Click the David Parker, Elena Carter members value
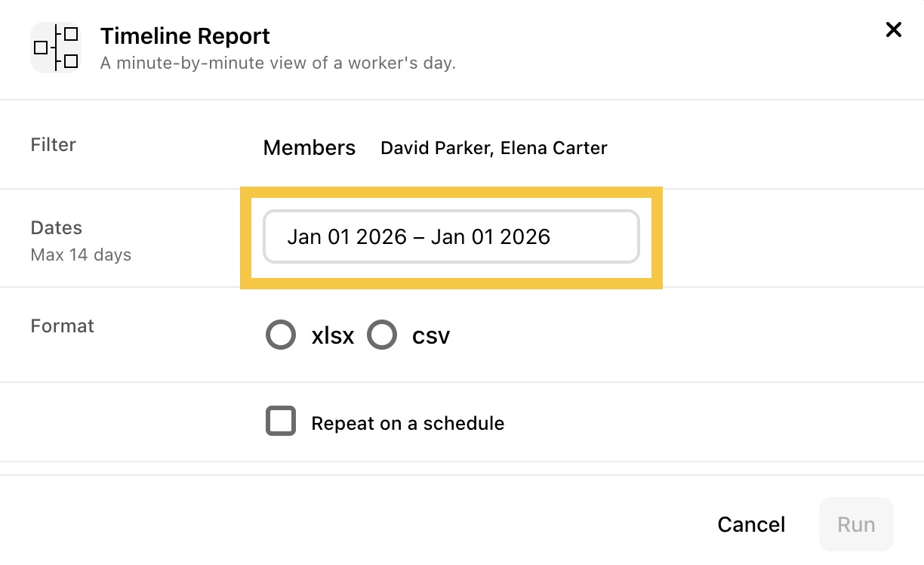Image resolution: width=924 pixels, height=565 pixels. click(494, 148)
